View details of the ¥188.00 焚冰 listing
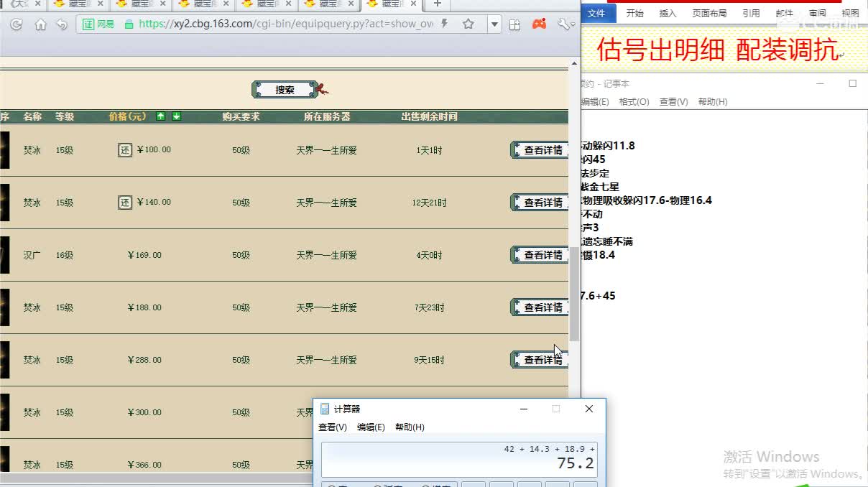This screenshot has height=487, width=868. coord(540,307)
